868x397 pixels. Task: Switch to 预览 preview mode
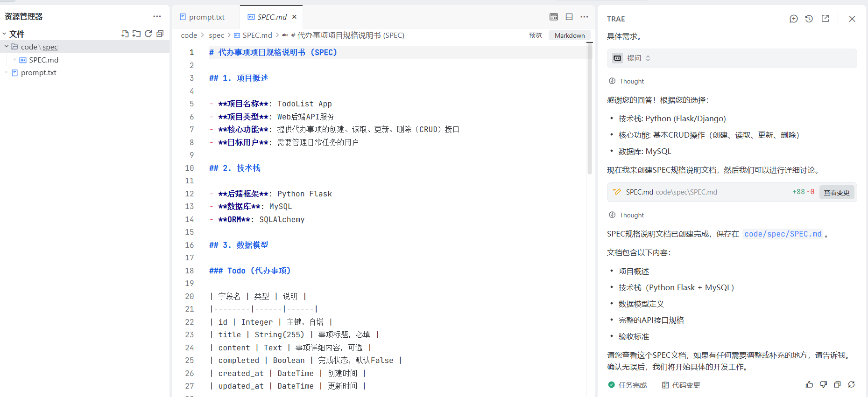pyautogui.click(x=535, y=35)
